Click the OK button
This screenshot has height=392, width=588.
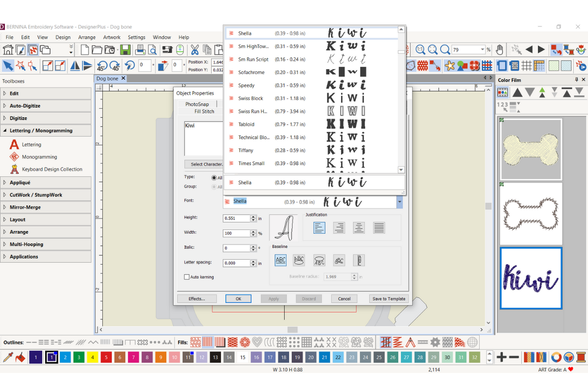tap(238, 298)
